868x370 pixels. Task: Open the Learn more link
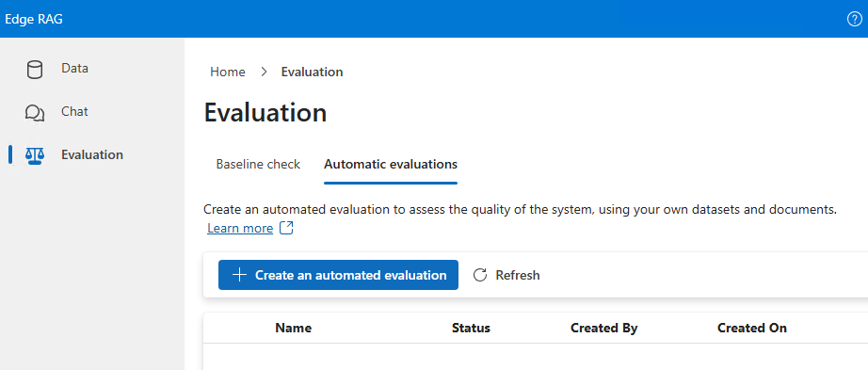[240, 228]
